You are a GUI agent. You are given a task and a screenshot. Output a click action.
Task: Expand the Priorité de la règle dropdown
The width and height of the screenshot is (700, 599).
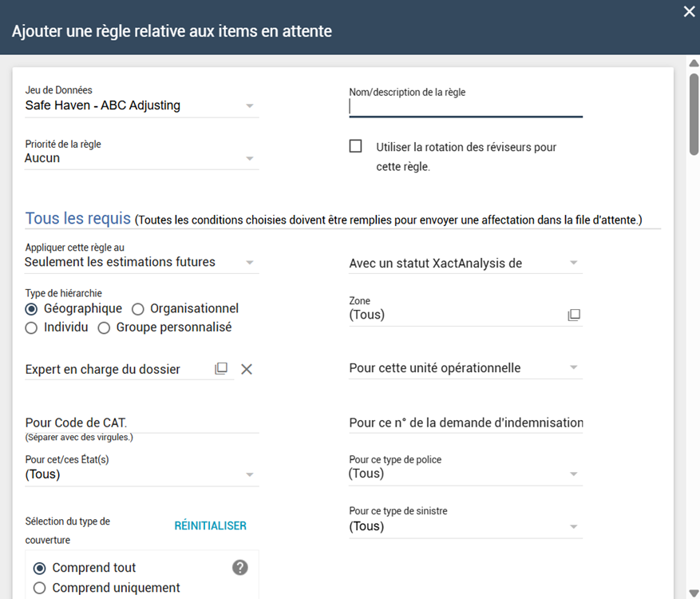(x=249, y=158)
